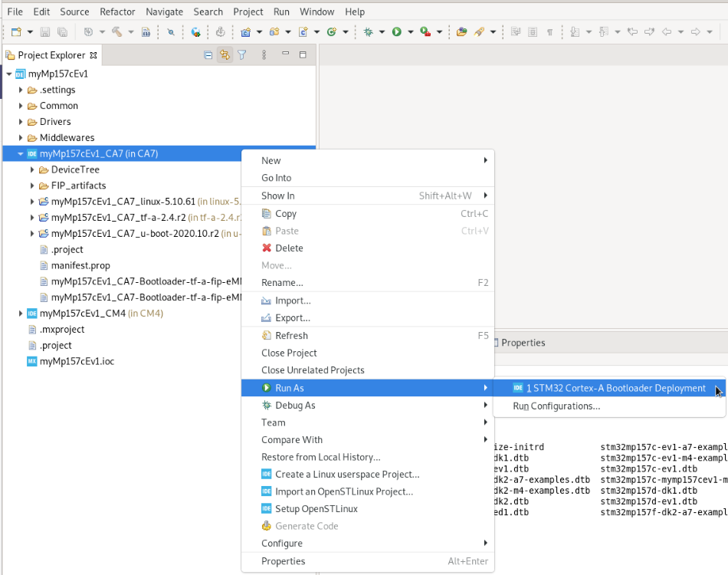This screenshot has width=728, height=575.
Task: Click the Back navigation arrow in toolbar
Action: click(667, 31)
